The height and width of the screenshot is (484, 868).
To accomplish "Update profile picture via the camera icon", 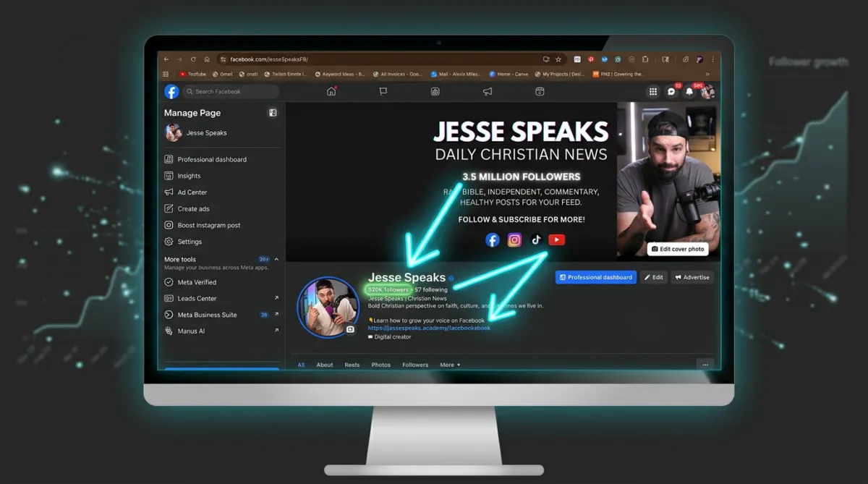I will pyautogui.click(x=350, y=329).
